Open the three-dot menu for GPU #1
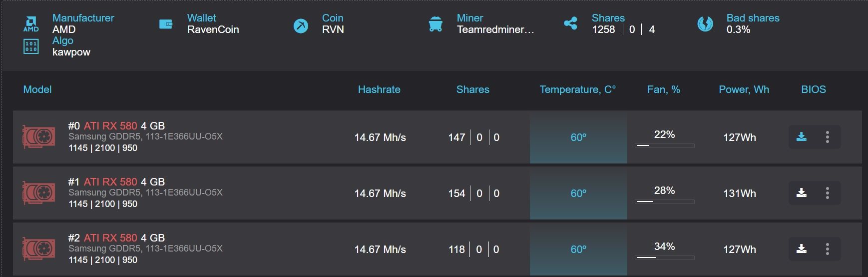Viewport: 868px width, 277px height. [x=828, y=193]
